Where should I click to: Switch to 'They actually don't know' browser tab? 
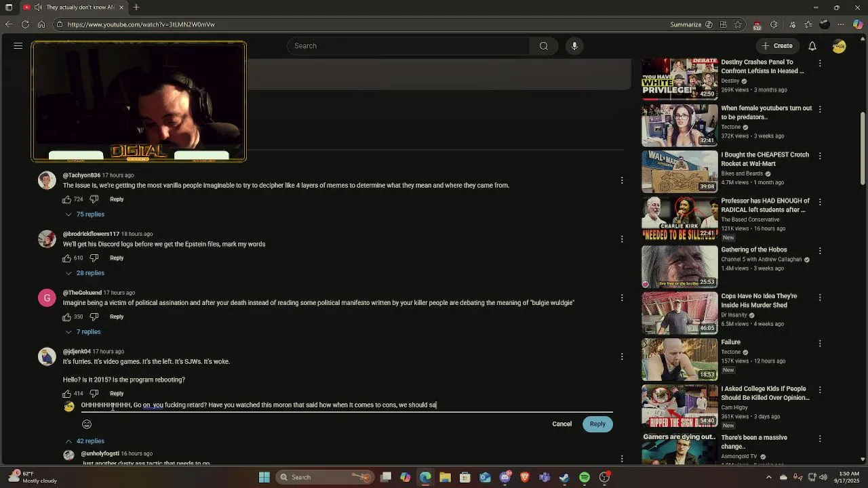point(75,7)
